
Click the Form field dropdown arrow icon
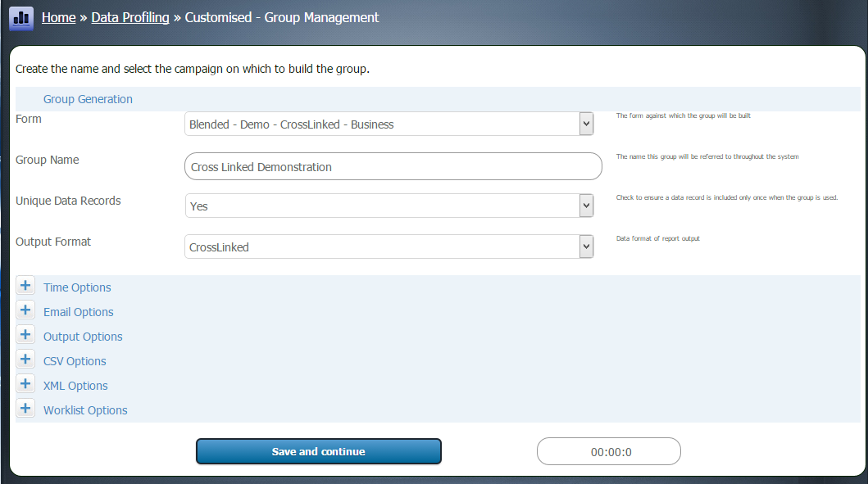pyautogui.click(x=585, y=123)
